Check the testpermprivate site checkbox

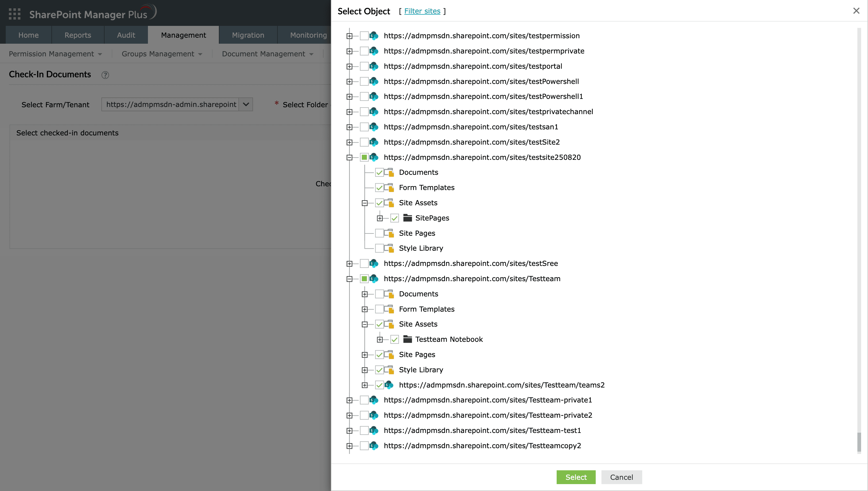click(364, 51)
